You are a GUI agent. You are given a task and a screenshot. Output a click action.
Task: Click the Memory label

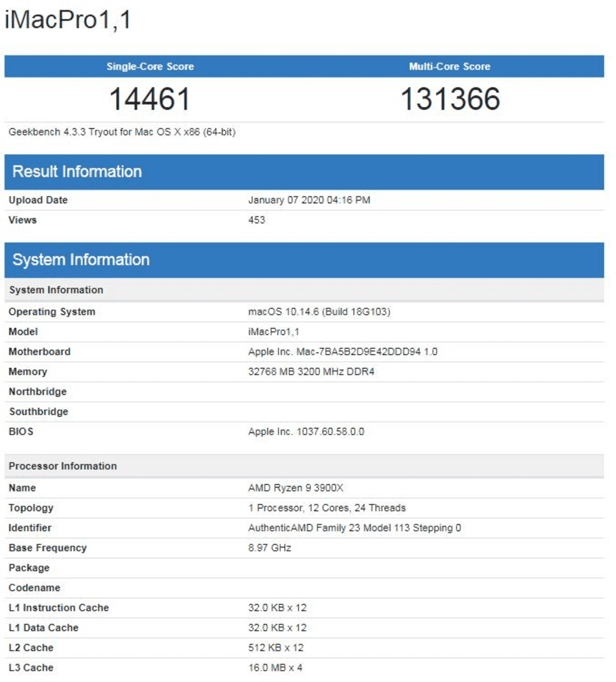(x=28, y=372)
